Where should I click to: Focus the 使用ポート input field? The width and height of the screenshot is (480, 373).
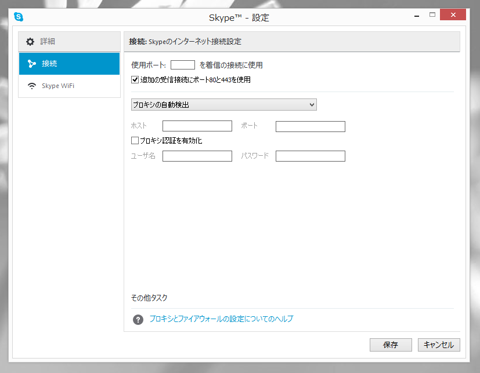tap(183, 65)
